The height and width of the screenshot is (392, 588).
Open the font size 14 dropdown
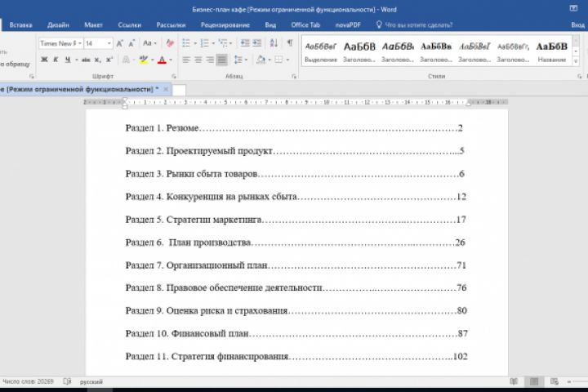(x=109, y=43)
